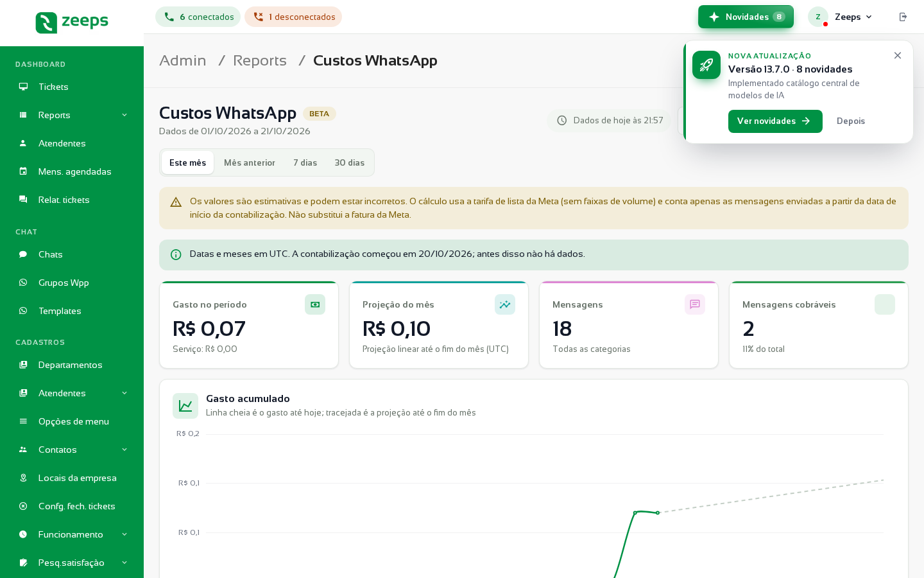
Task: Open Confg. fech. tickets icon
Action: pos(23,506)
